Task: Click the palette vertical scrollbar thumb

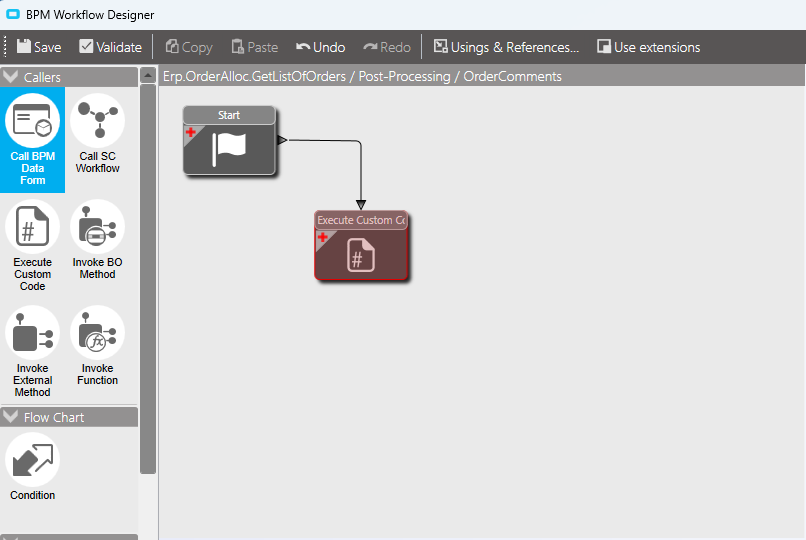Action: 148,279
